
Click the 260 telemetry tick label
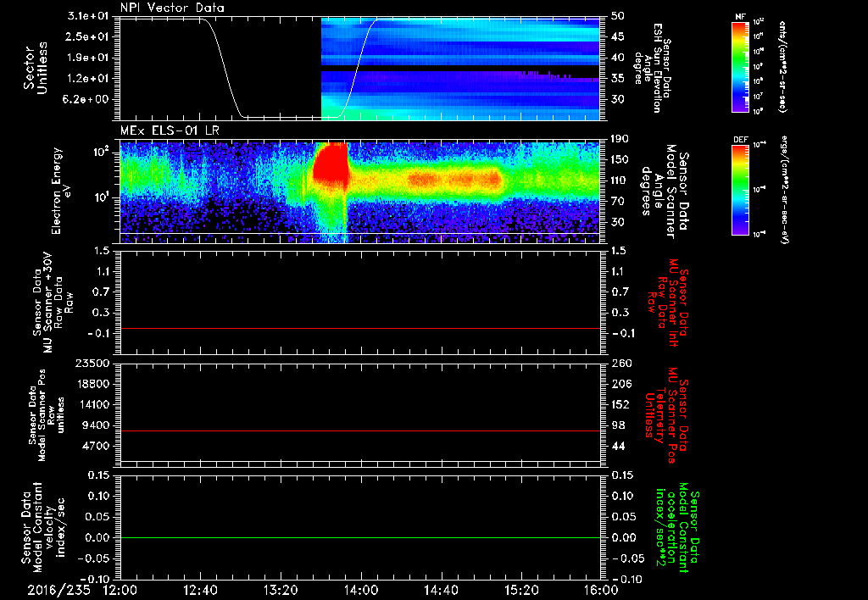(x=620, y=363)
